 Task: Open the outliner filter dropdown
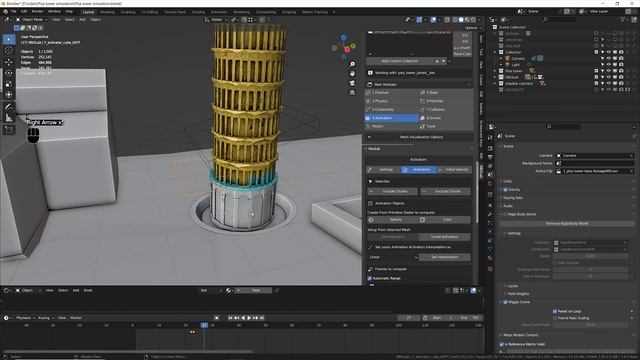tap(624, 19)
